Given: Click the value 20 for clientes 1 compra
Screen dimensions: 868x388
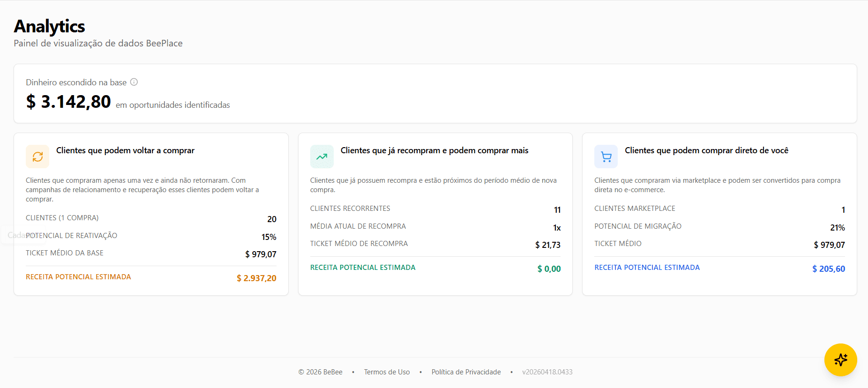Looking at the screenshot, I should tap(272, 219).
